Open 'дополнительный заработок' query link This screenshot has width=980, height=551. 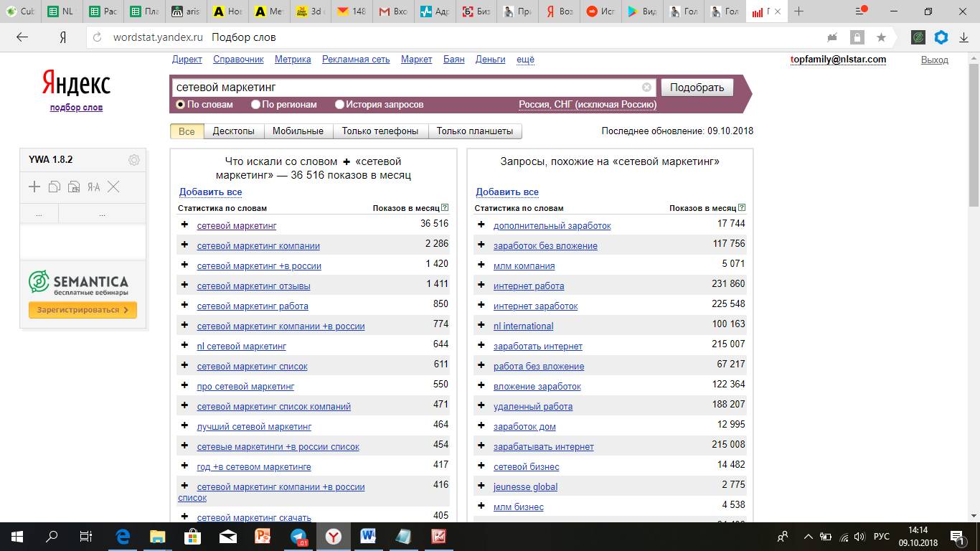[552, 226]
